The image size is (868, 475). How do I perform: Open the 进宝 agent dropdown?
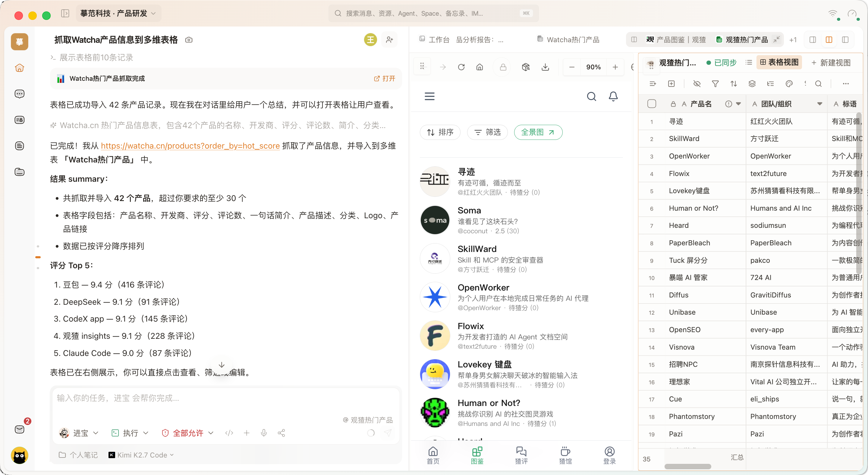pyautogui.click(x=79, y=433)
